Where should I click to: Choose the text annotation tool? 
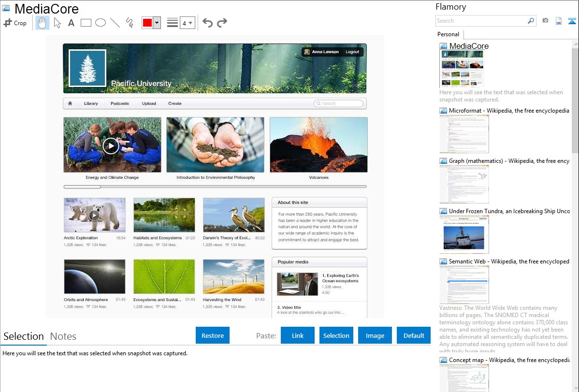point(71,23)
